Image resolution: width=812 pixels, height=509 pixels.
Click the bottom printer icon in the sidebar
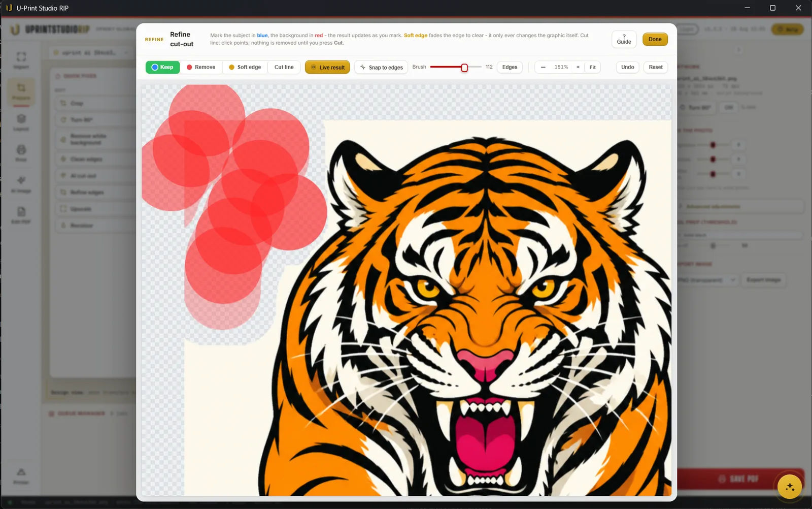coord(21,476)
